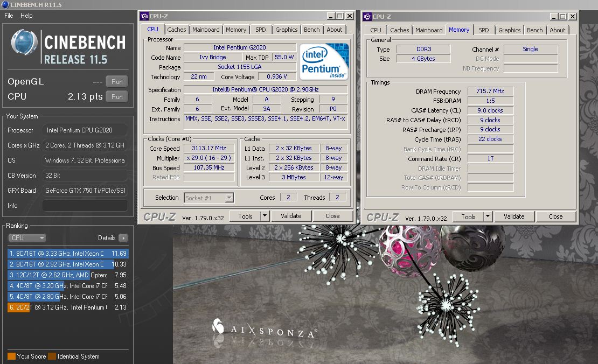Minimize the right CPU-Z window
598x364 pixels.
[x=554, y=16]
